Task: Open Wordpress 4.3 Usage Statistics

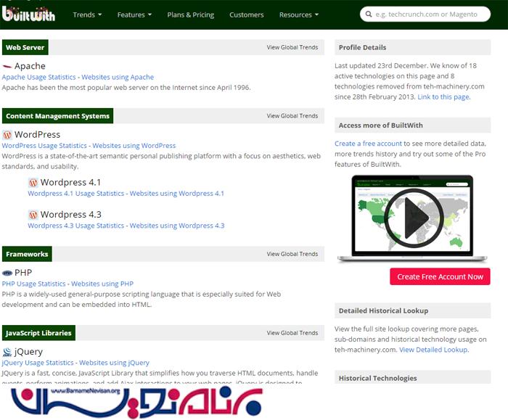Action: click(75, 226)
